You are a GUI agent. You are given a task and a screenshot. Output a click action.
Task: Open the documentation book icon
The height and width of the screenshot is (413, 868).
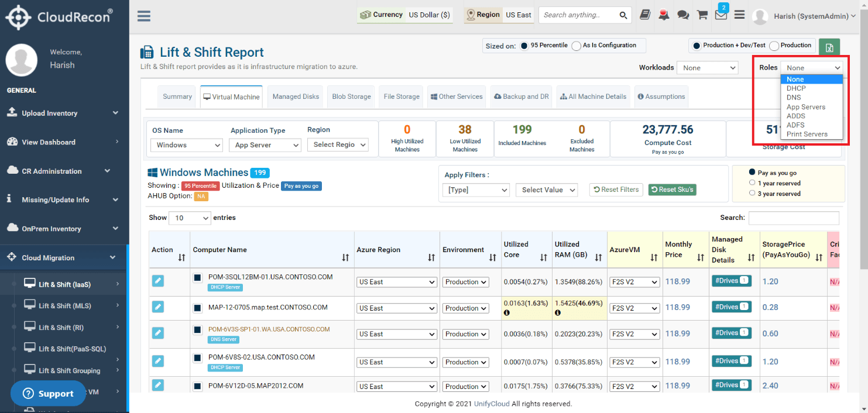coord(645,15)
